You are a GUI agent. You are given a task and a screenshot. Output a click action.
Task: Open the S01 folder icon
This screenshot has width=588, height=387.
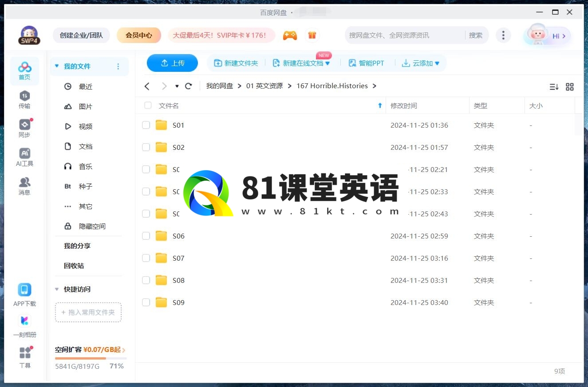coord(161,125)
